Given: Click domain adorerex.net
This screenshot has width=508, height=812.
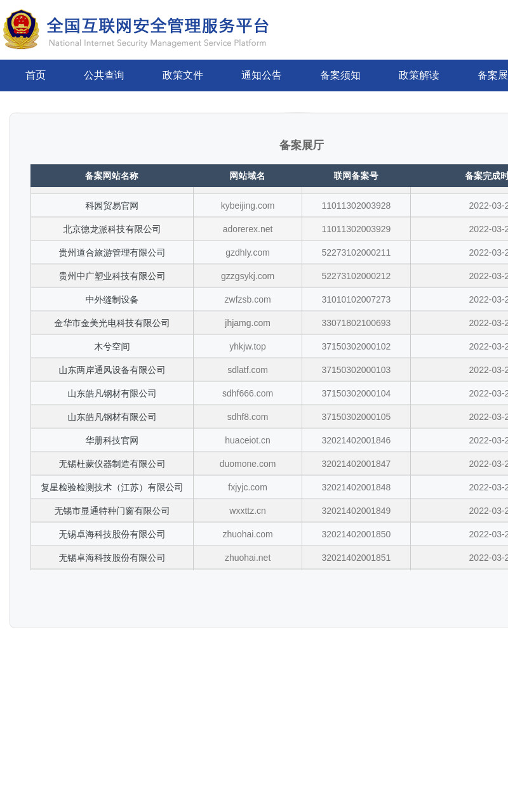Looking at the screenshot, I should click(248, 229).
